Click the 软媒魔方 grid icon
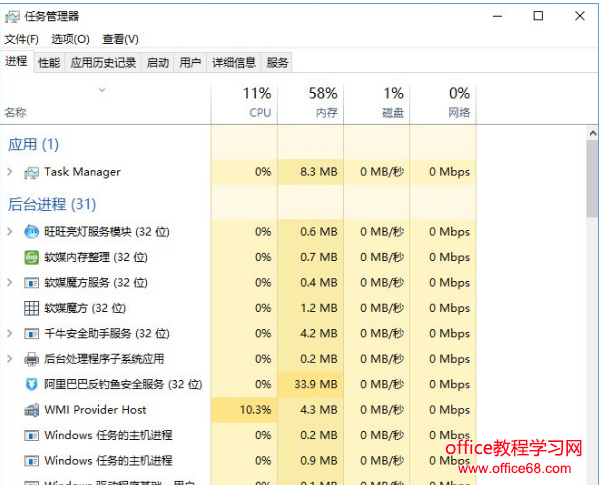The image size is (601, 485). (x=31, y=308)
